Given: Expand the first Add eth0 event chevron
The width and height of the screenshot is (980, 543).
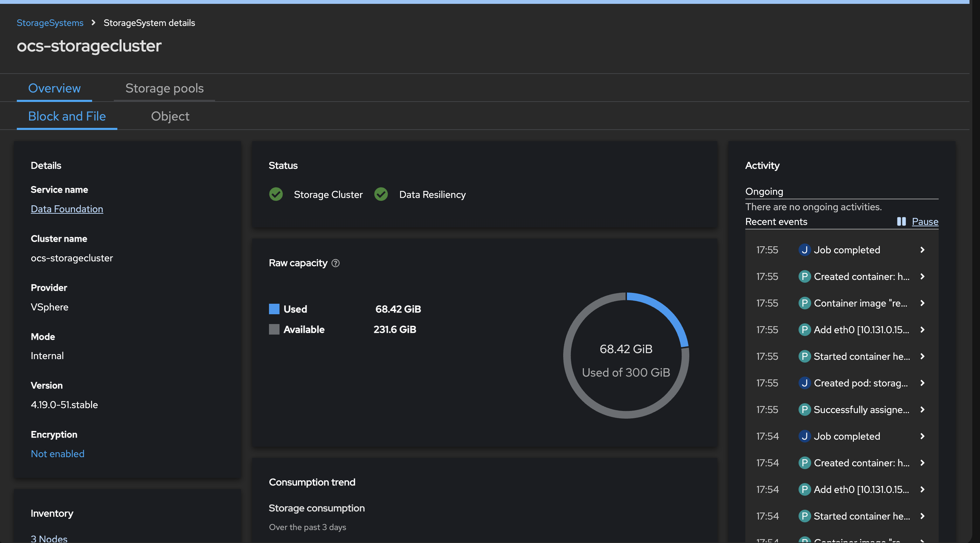Looking at the screenshot, I should pyautogui.click(x=922, y=330).
